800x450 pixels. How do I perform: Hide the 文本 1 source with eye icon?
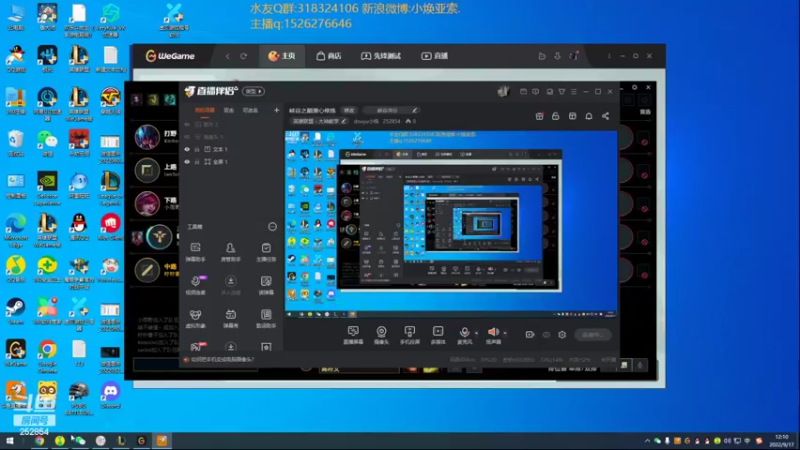coord(187,149)
